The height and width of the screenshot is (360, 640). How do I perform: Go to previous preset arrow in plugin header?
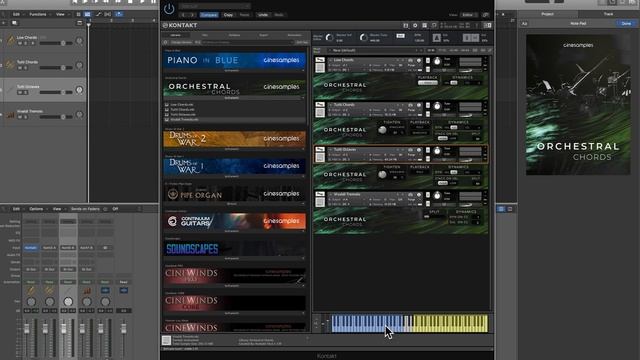(183, 15)
